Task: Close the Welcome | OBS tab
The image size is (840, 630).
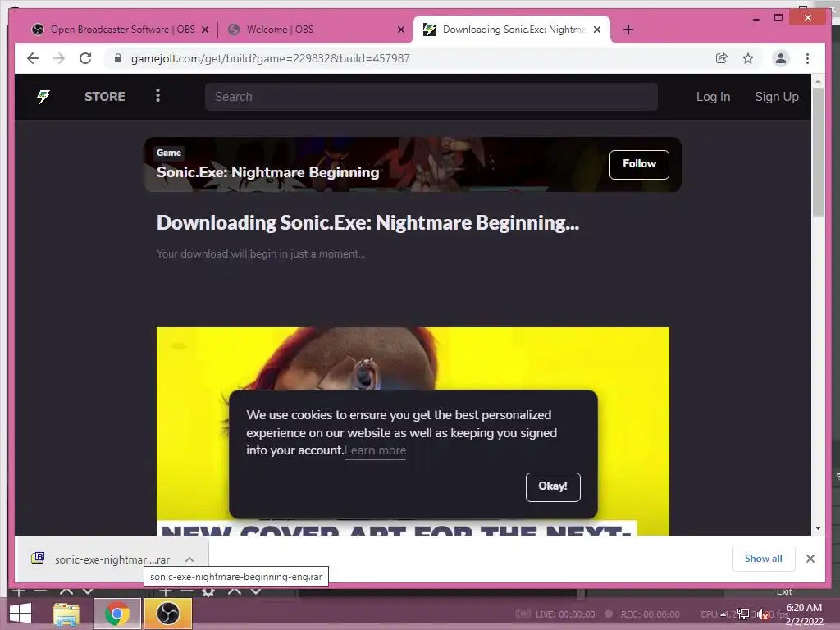Action: point(400,30)
